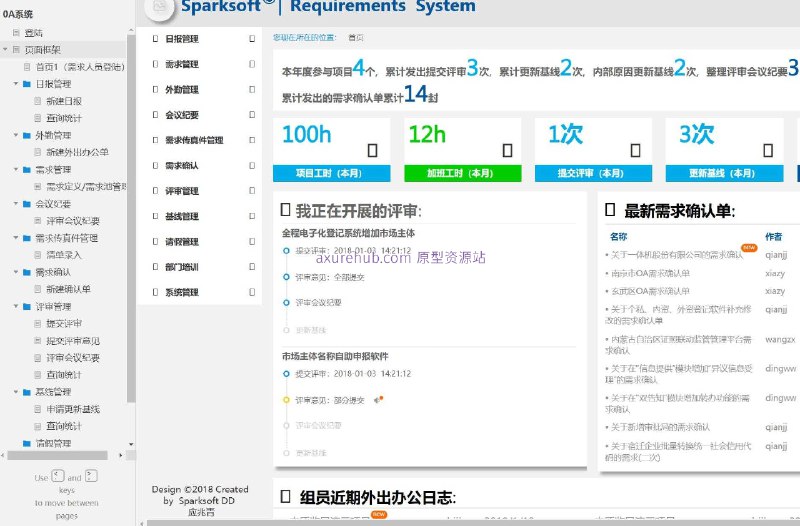Click the 项目工时 (本月) blue button

tap(332, 173)
